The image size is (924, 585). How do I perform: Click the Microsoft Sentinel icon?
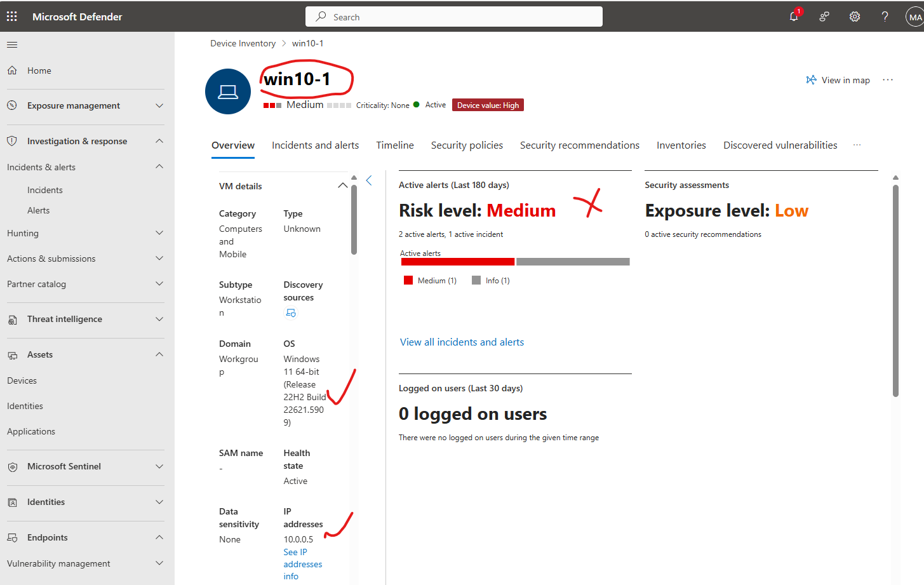click(12, 467)
